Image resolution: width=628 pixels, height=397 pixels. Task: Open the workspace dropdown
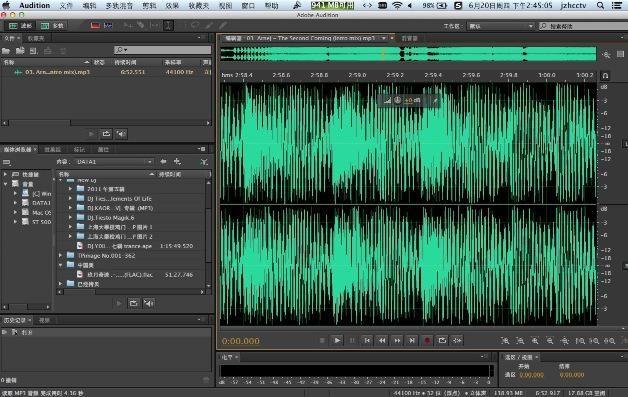click(501, 26)
